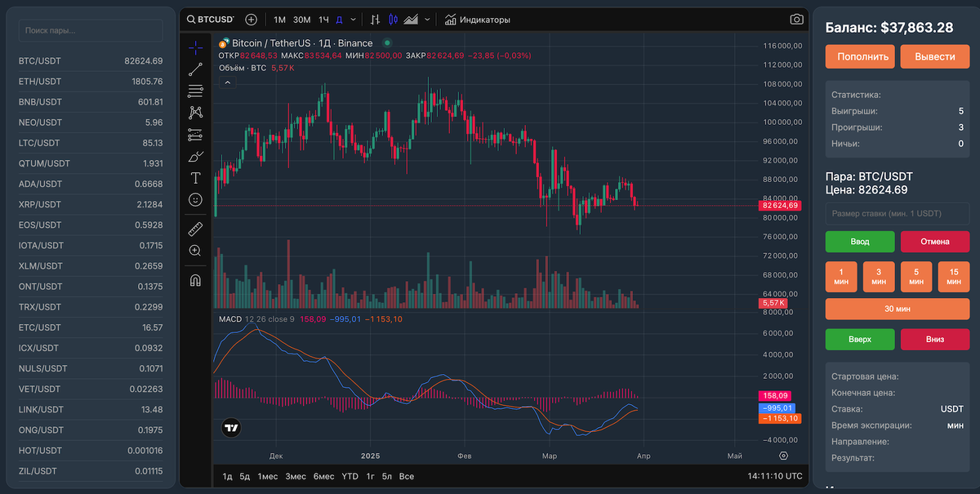Open the emoji icons tool
Screen dimensions: 980x494
(195, 199)
